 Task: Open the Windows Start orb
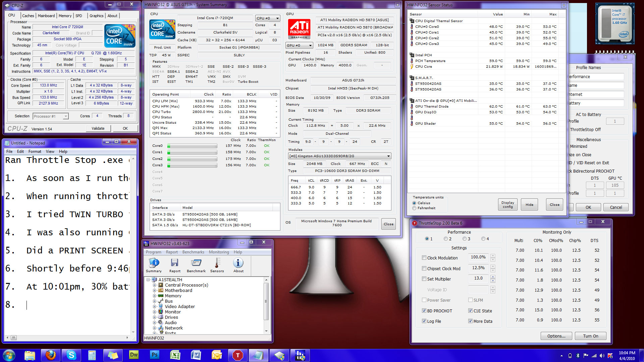(9, 355)
